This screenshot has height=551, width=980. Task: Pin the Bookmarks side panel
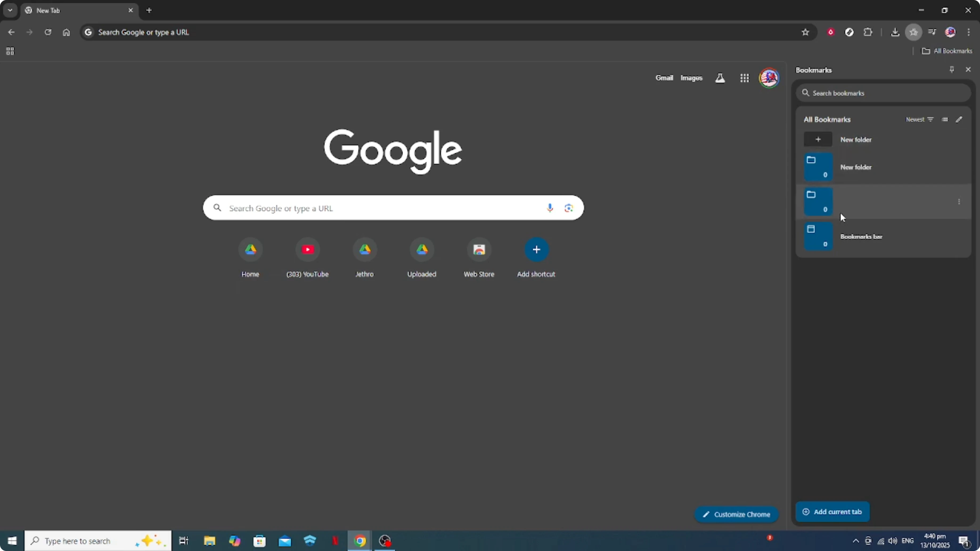tap(952, 69)
